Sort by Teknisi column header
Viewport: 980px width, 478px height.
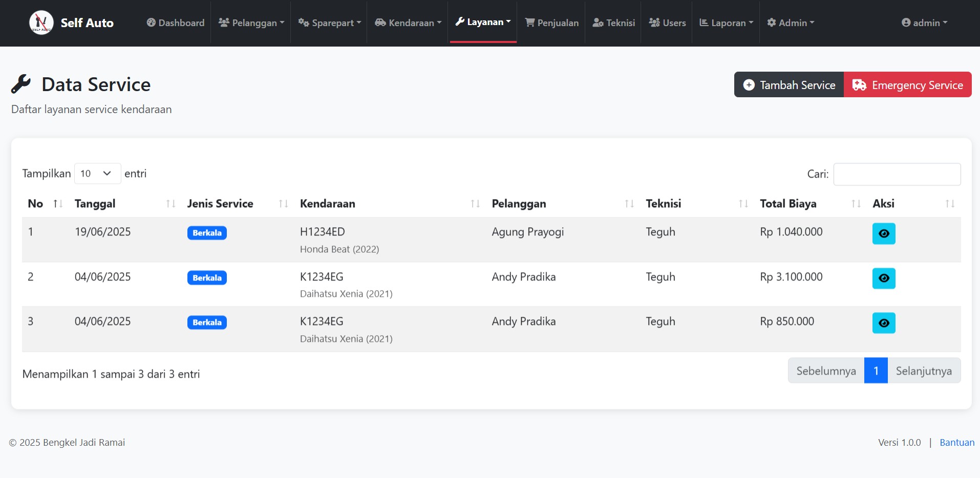point(697,204)
